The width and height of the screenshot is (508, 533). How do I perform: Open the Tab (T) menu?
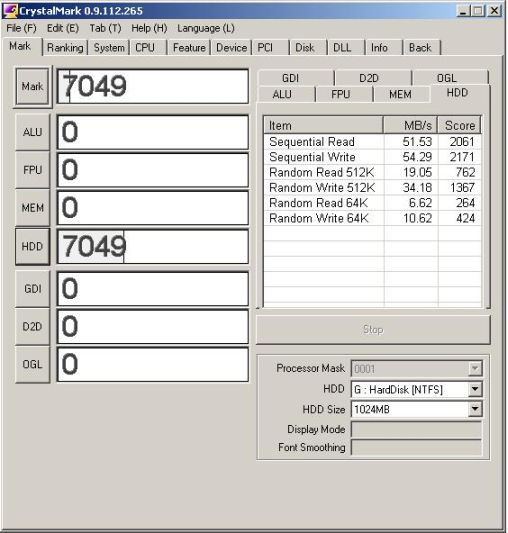point(105,28)
